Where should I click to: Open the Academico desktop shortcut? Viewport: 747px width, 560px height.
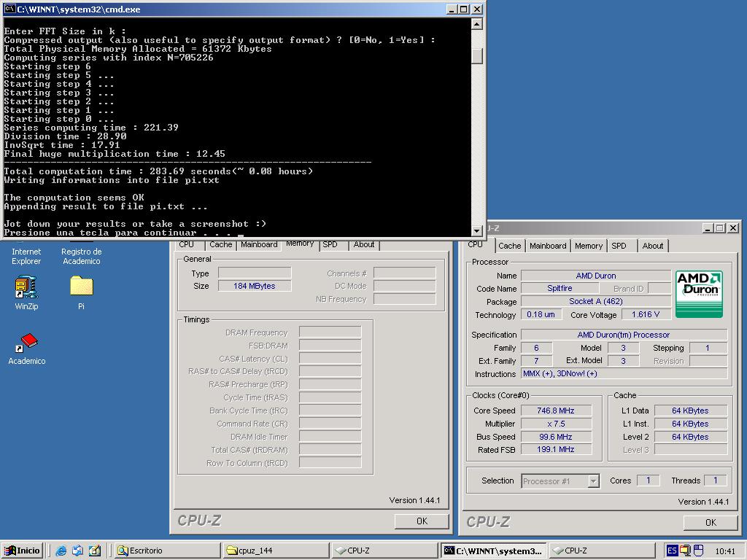coord(27,349)
